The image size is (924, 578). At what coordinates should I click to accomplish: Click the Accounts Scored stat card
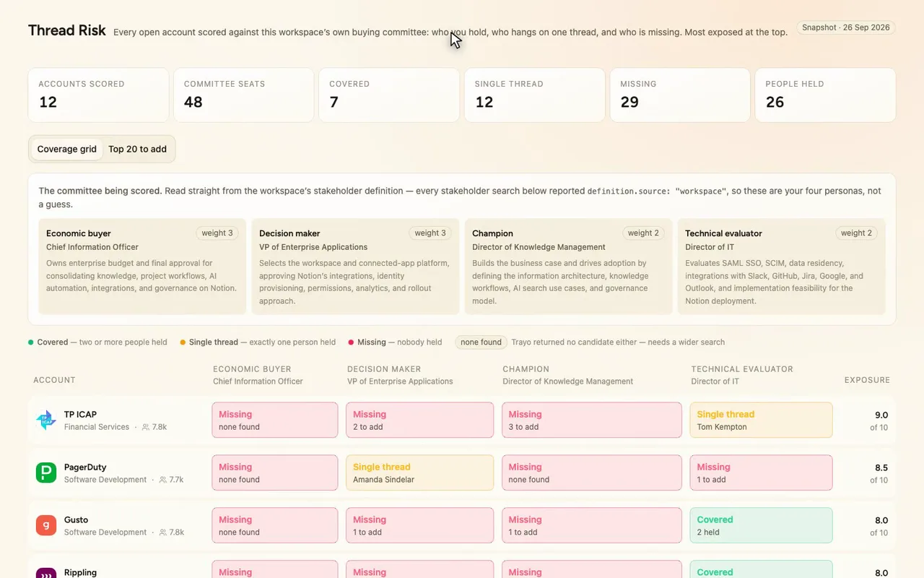[98, 95]
